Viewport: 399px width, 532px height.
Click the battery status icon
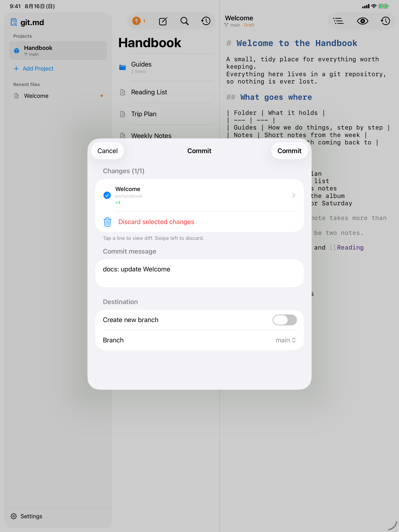coord(383,6)
